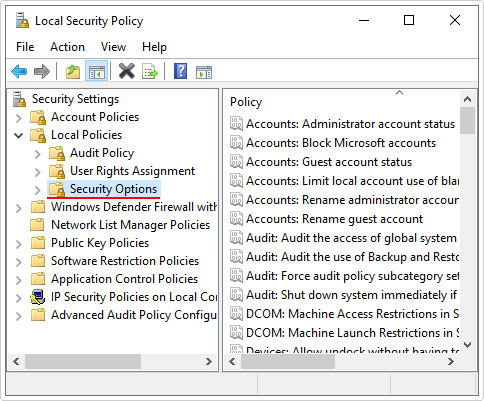Click the Back arrow toolbar icon
The image size is (484, 401).
click(19, 71)
